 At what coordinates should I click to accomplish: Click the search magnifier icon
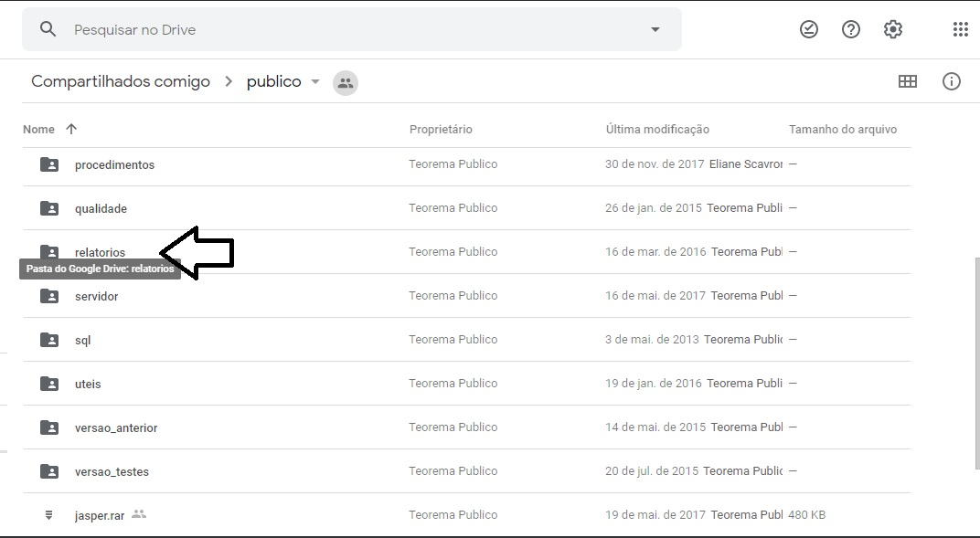48,29
